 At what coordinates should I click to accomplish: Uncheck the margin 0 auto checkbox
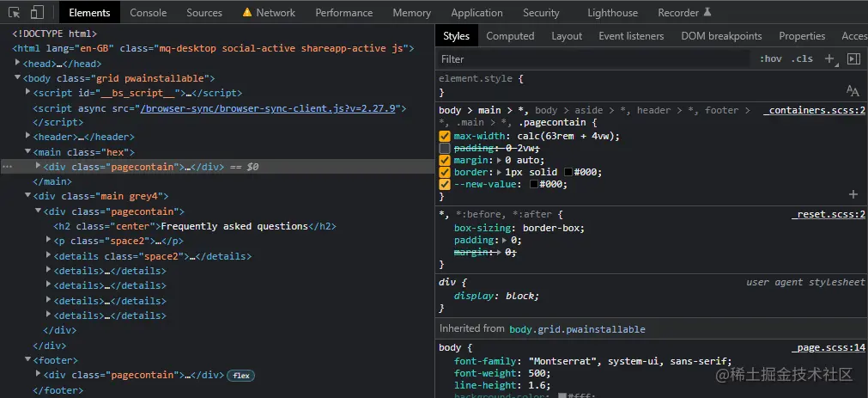pos(445,160)
